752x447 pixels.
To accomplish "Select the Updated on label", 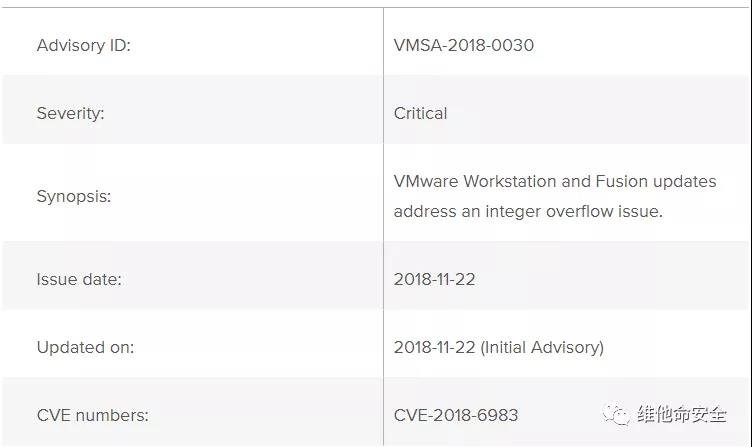I will tap(85, 347).
